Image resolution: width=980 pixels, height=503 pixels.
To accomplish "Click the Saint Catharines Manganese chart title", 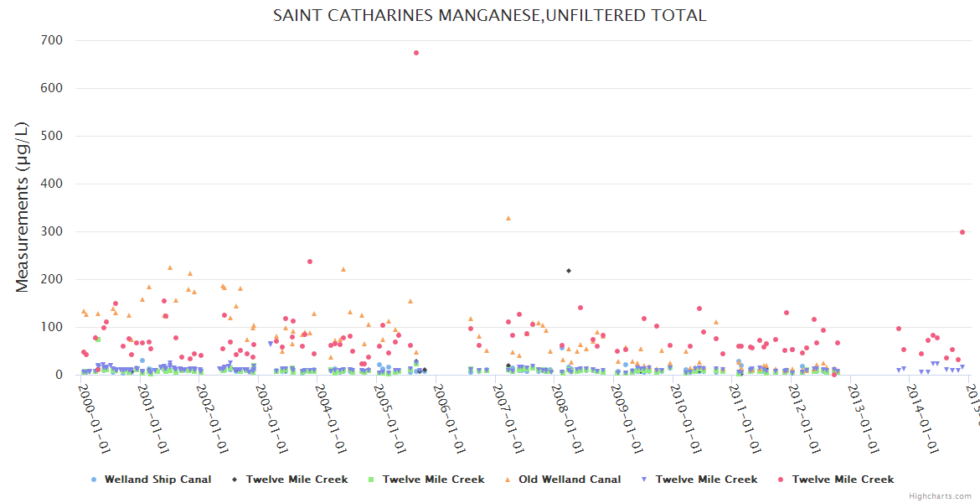I will 489,15.
